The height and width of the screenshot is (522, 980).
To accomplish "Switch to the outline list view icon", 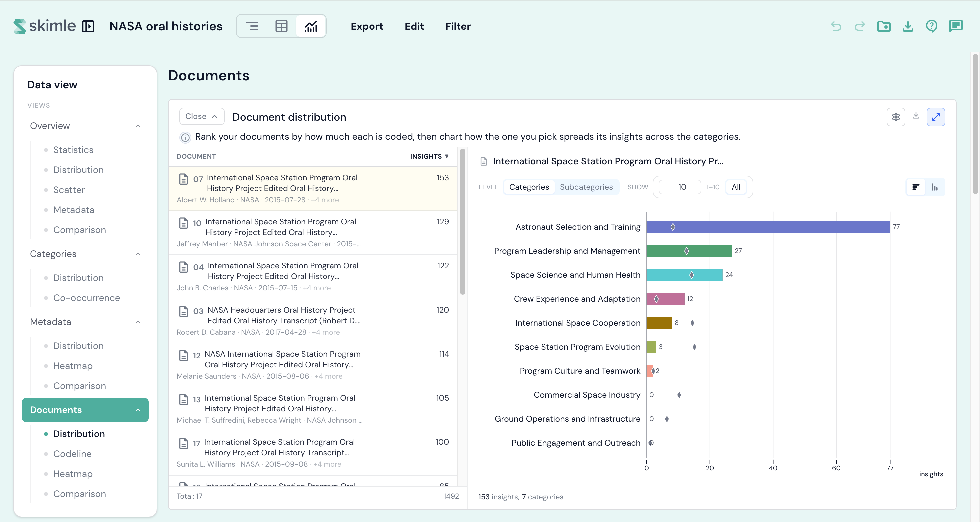I will [x=252, y=26].
